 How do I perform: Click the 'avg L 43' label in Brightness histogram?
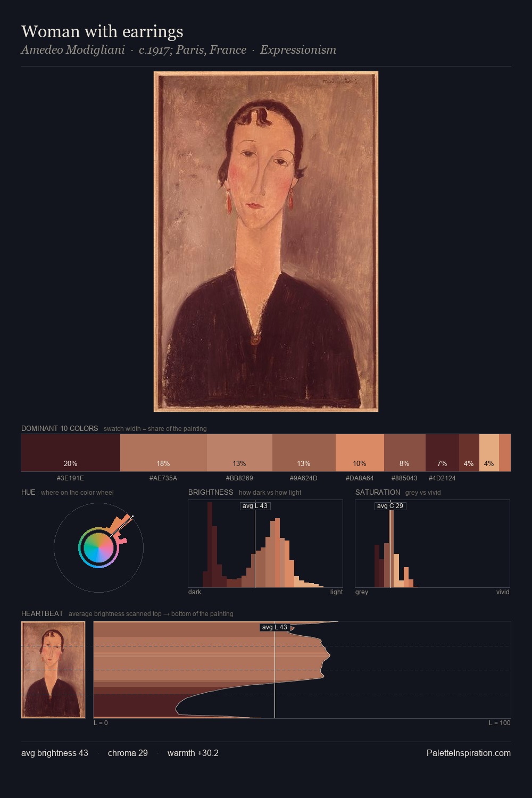point(255,506)
